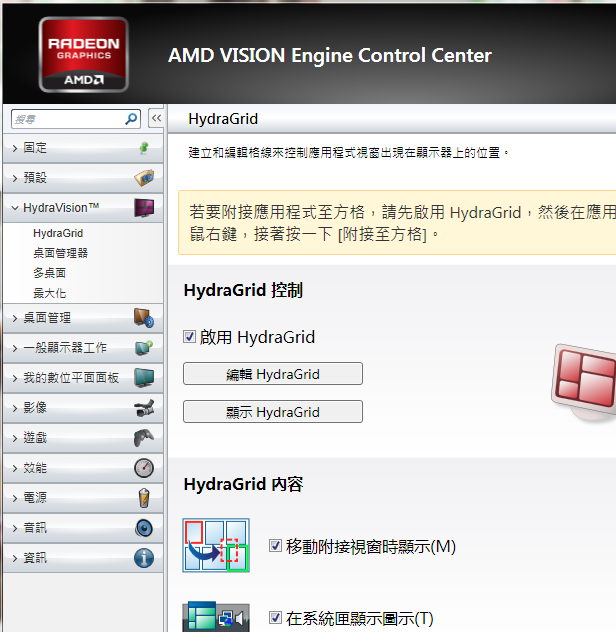616x632 pixels.
Task: Click the 音訊 speaker icon
Action: 144,528
